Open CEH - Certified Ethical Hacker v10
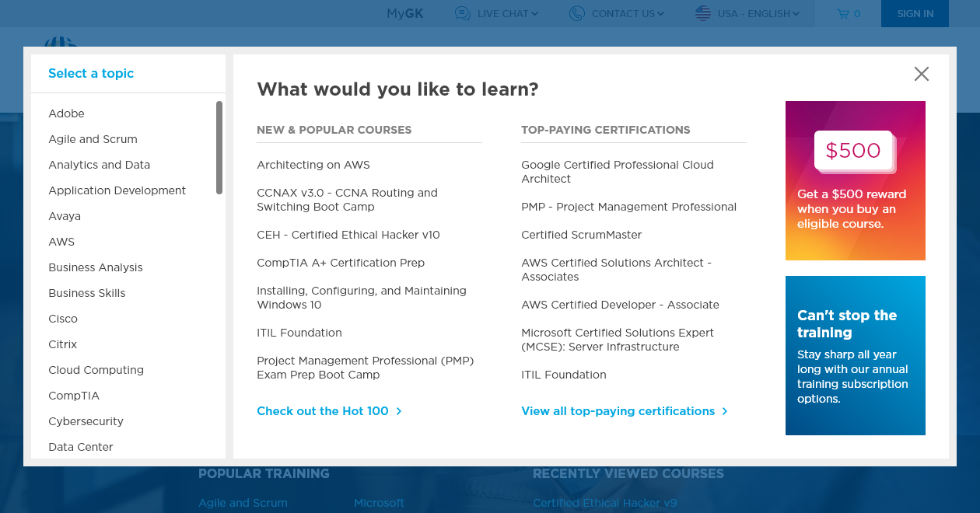Viewport: 980px width, 513px height. click(348, 235)
